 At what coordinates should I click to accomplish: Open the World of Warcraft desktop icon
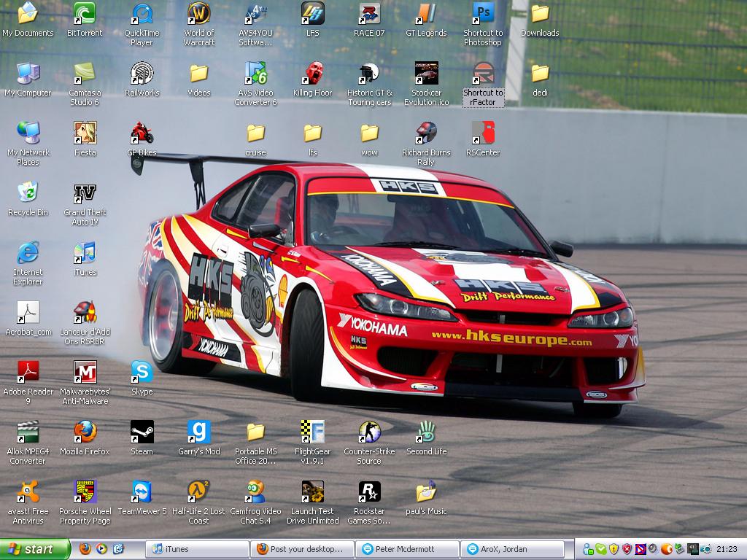coord(198,14)
